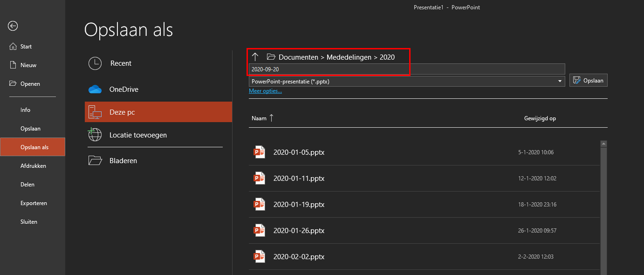
Task: Click Documenten in the folder path
Action: point(298,57)
